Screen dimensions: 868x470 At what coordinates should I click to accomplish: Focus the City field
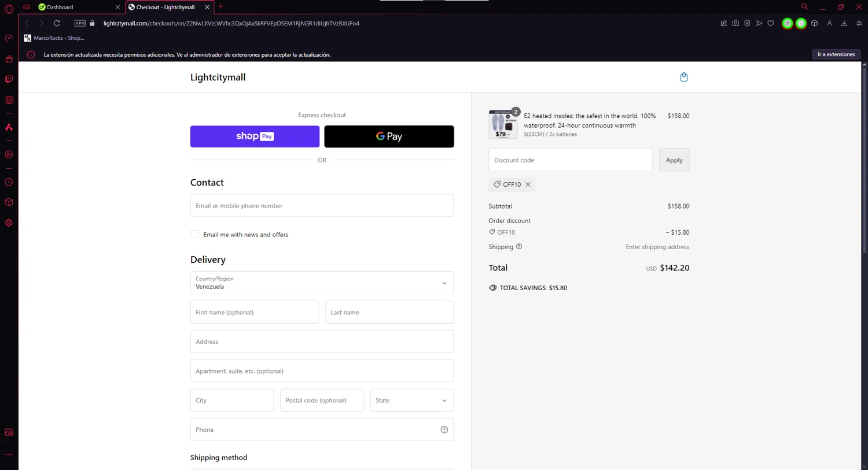pyautogui.click(x=232, y=400)
